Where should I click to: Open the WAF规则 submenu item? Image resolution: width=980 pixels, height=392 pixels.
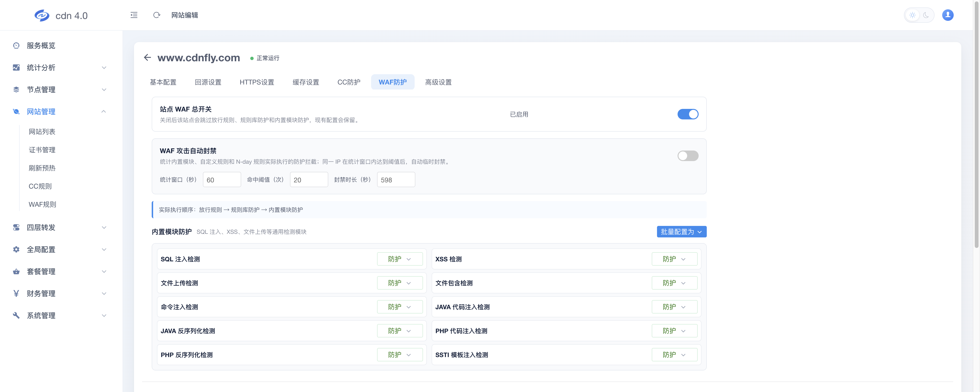(x=42, y=205)
